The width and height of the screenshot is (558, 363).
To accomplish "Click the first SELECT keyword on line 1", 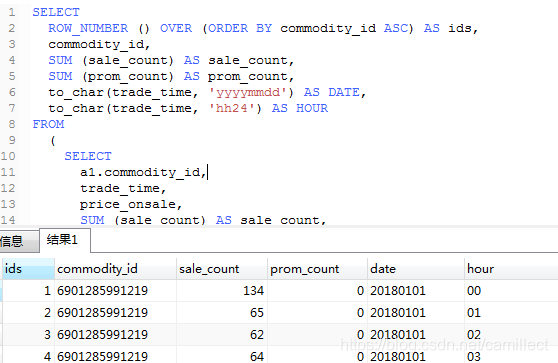I will [x=56, y=12].
